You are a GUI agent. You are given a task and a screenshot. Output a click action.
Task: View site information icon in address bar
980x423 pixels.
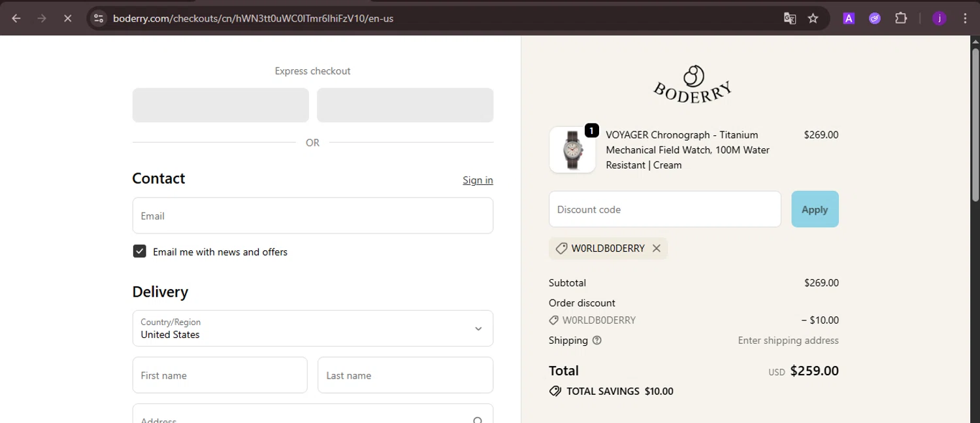pos(99,18)
